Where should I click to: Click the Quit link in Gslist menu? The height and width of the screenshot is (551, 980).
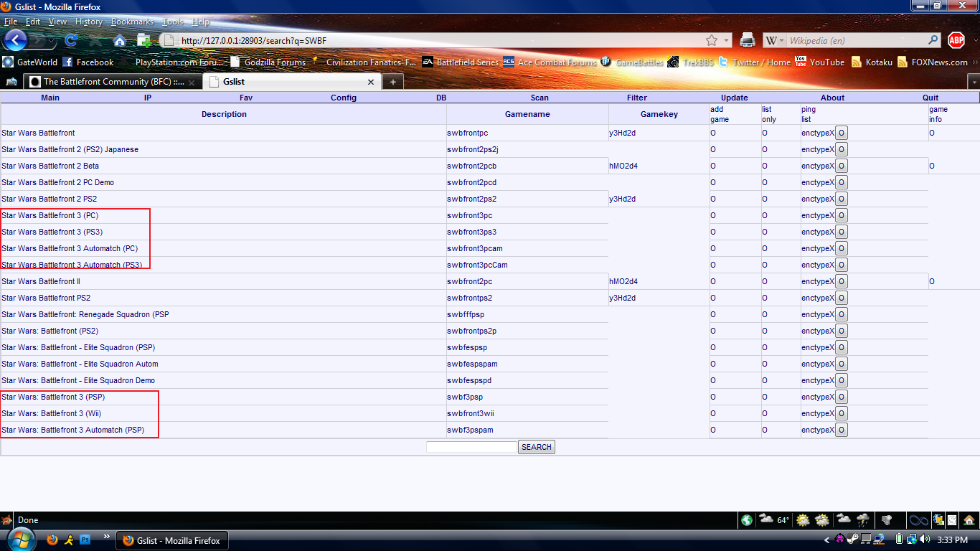[930, 98]
